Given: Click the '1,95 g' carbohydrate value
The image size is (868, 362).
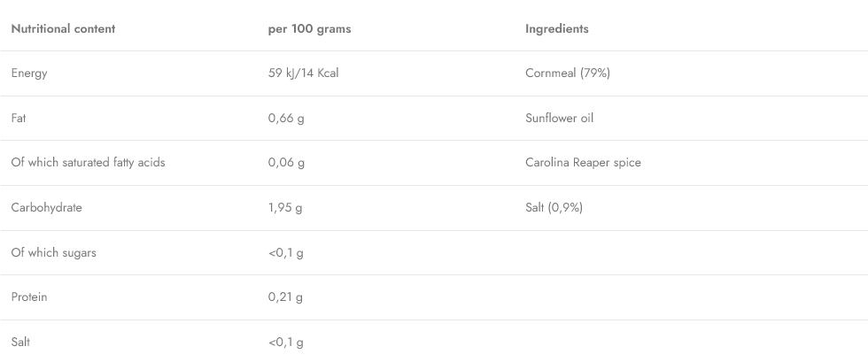Looking at the screenshot, I should pos(285,207).
